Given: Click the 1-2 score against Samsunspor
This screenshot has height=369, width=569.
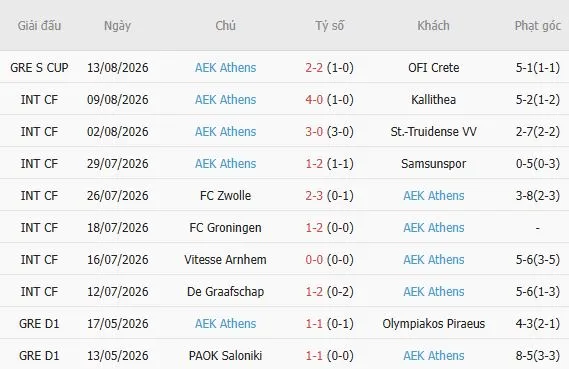Looking at the screenshot, I should [x=314, y=164].
